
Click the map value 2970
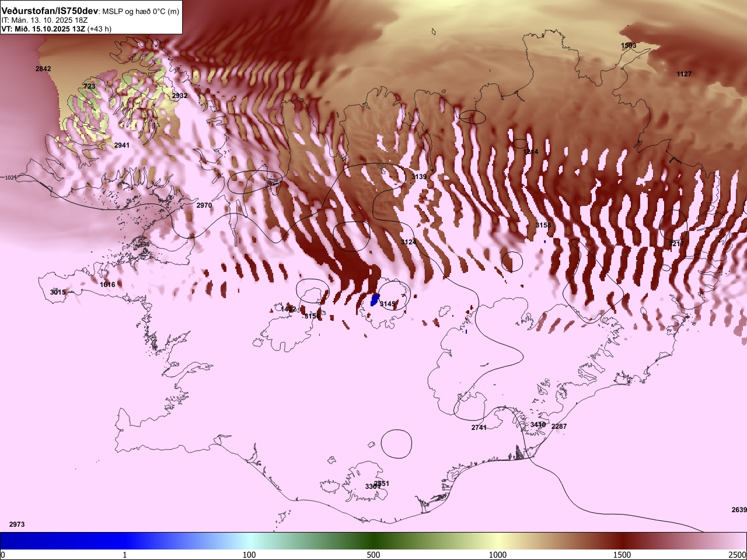[x=204, y=205]
